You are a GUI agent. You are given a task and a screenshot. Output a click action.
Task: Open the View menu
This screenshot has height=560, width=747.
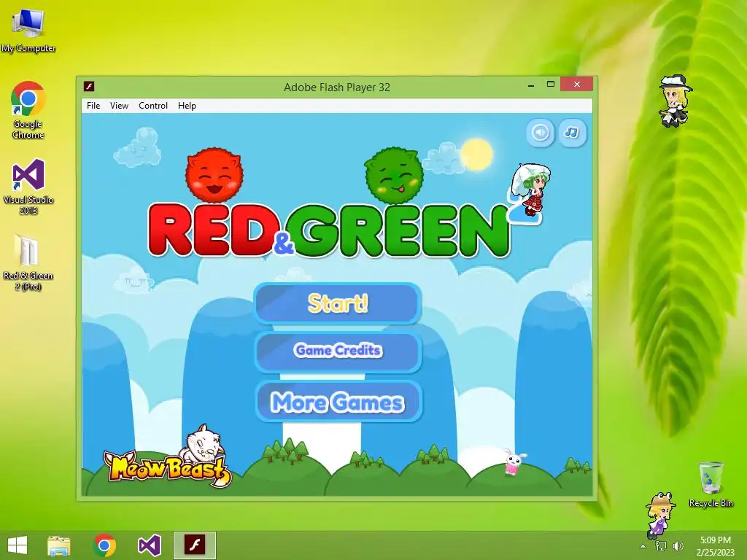[119, 106]
